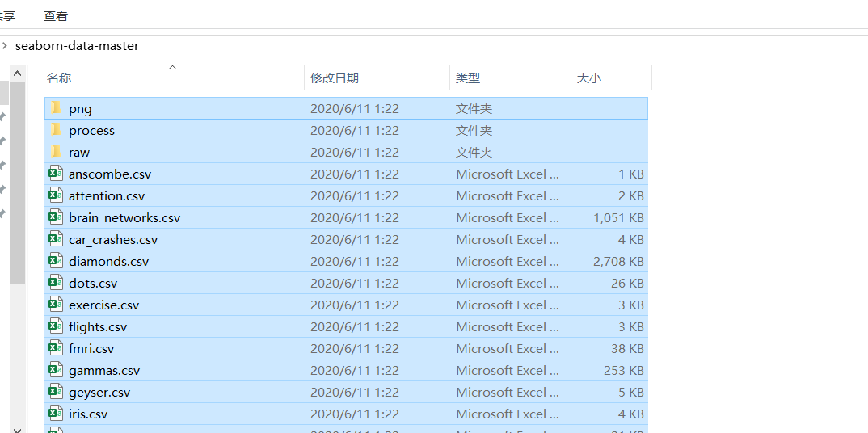
Task: Click the 1 KB size of anscombe.csv
Action: [631, 174]
